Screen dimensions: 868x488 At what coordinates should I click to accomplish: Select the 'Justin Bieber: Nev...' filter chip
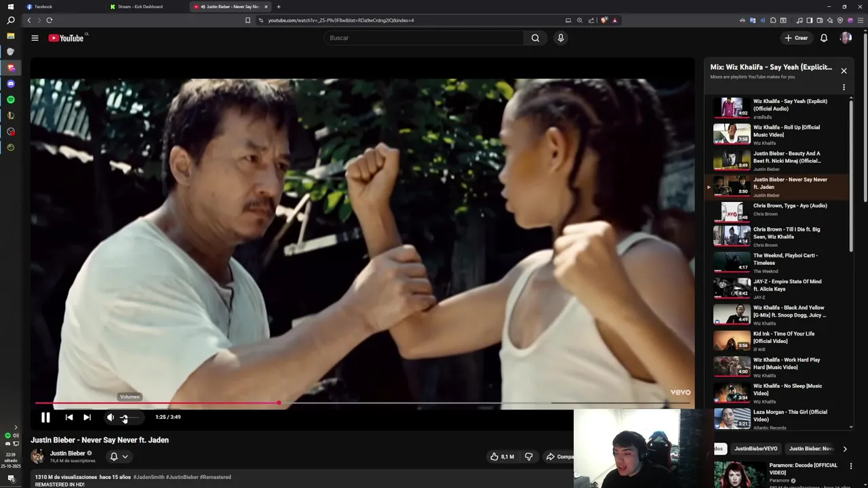811,449
